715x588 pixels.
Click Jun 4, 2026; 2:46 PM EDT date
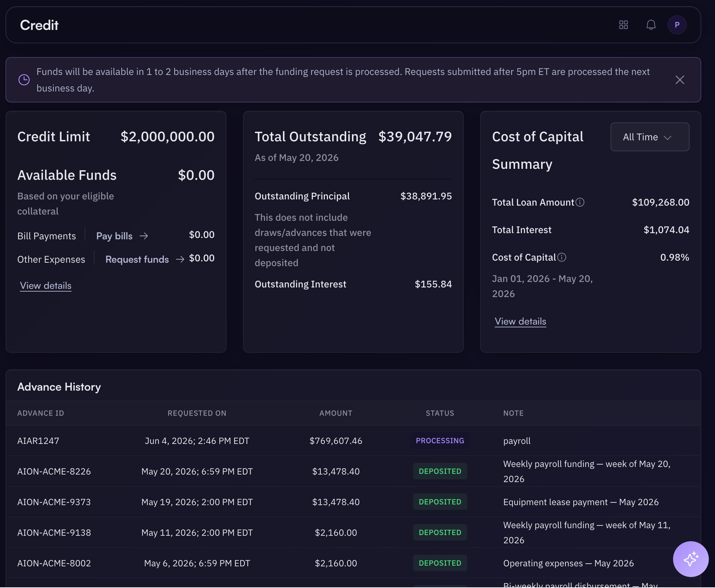tap(197, 441)
